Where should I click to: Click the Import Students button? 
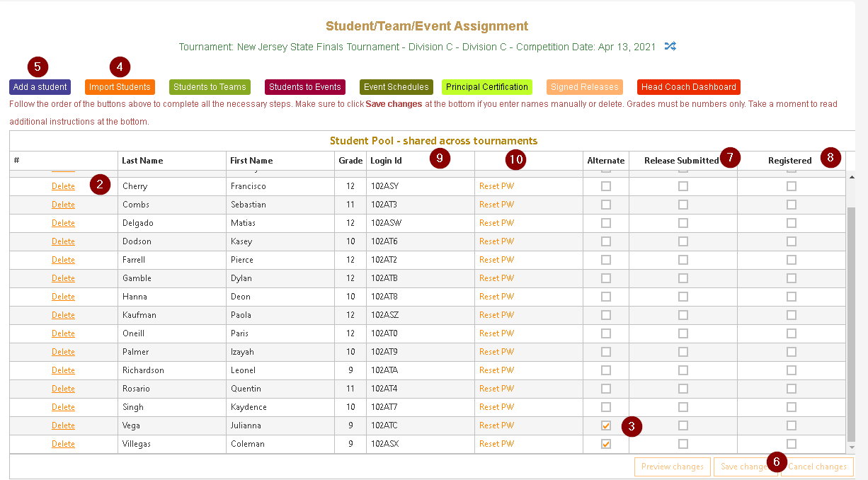[120, 87]
